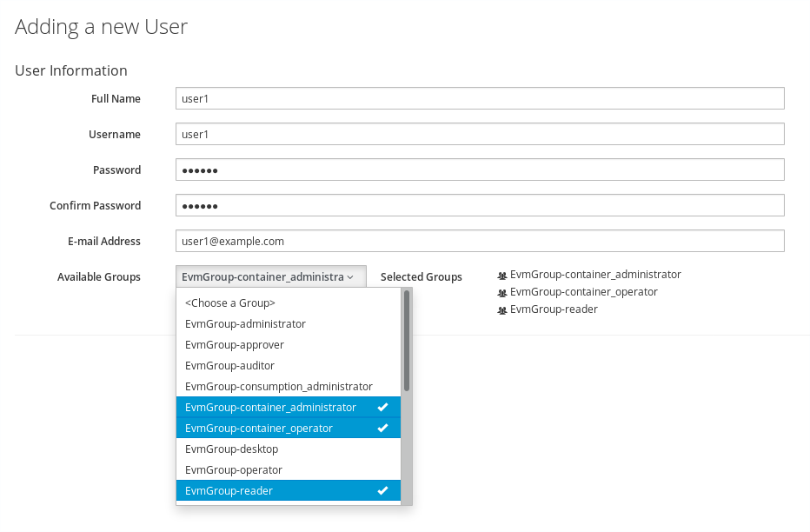Choose the EvmGroup-desktop group
810x532 pixels.
tap(231, 449)
